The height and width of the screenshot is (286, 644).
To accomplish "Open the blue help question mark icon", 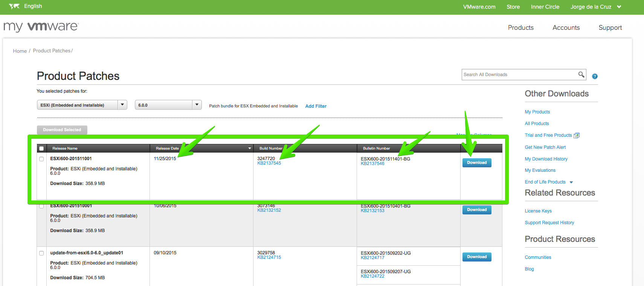I will pyautogui.click(x=595, y=76).
